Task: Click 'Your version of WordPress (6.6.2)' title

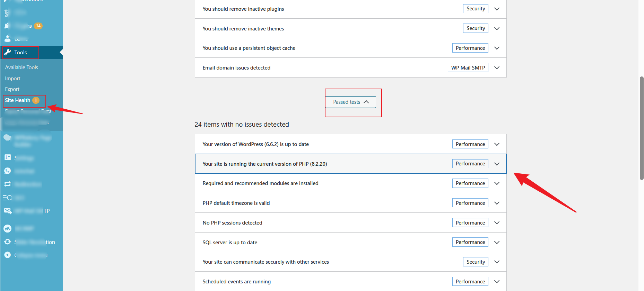Action: (x=256, y=144)
